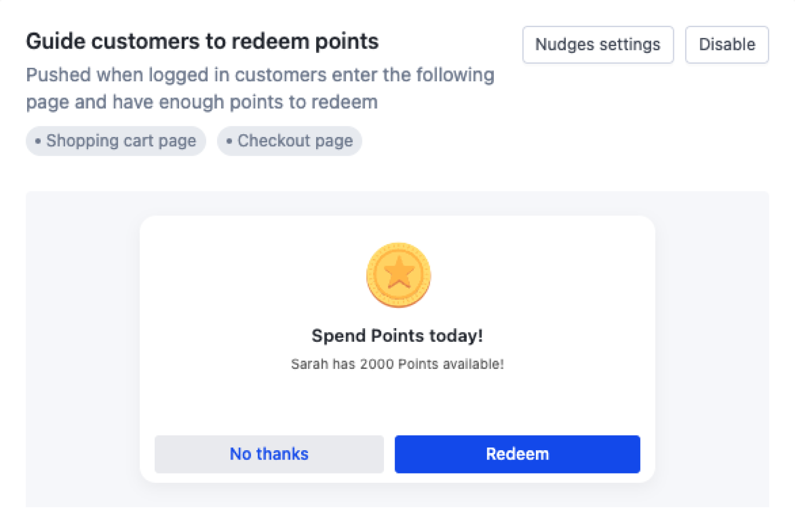Click the gray strip above the nudge card

pyautogui.click(x=397, y=203)
